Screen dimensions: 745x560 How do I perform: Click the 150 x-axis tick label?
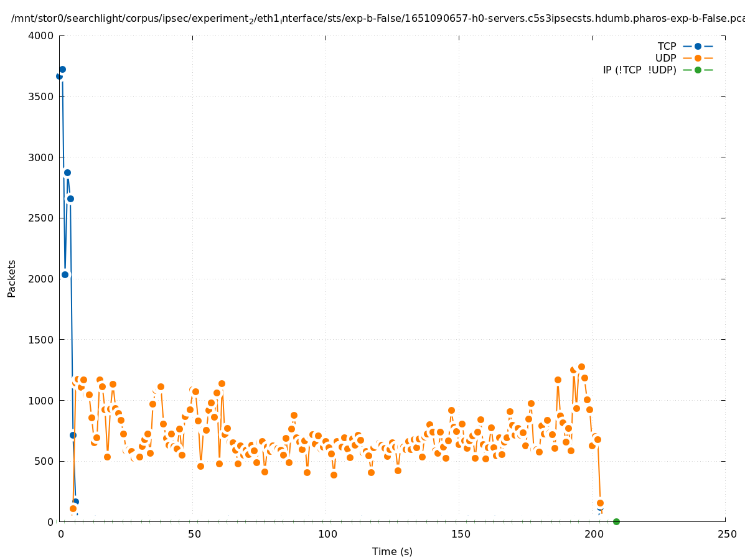pyautogui.click(x=459, y=534)
